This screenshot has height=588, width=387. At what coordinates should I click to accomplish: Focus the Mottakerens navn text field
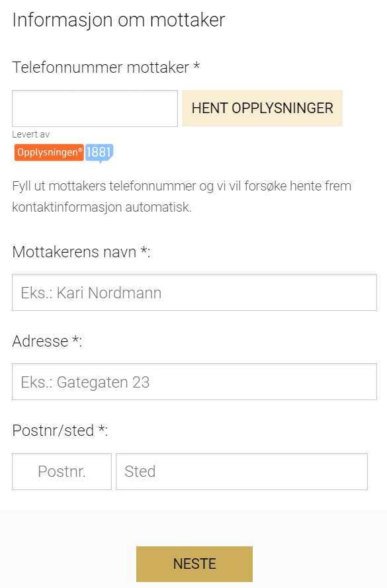coord(194,292)
